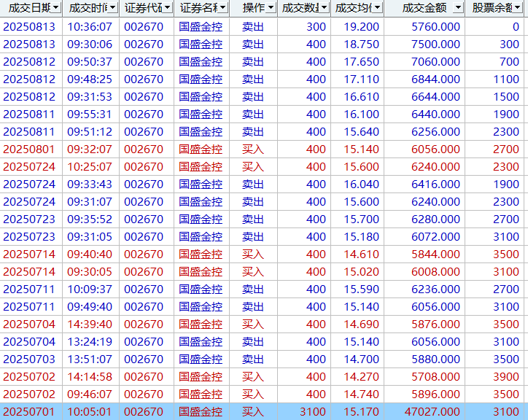Click the time 13:24:19

90,342
